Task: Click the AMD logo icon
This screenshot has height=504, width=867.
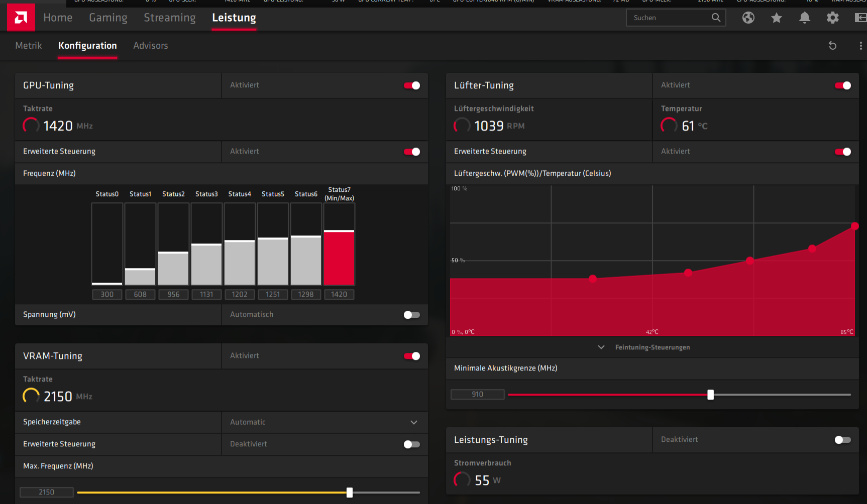Action: pos(21,18)
